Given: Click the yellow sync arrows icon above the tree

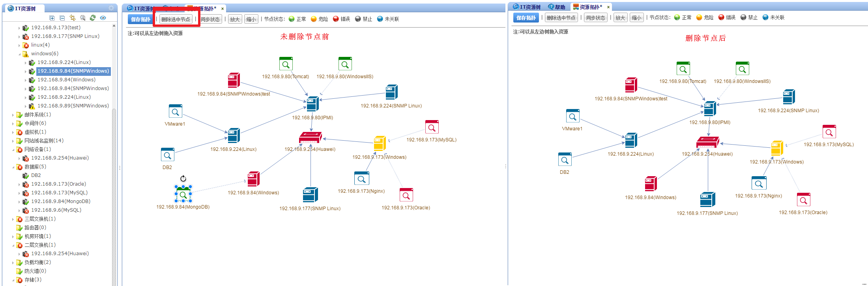Looking at the screenshot, I should pos(73,18).
